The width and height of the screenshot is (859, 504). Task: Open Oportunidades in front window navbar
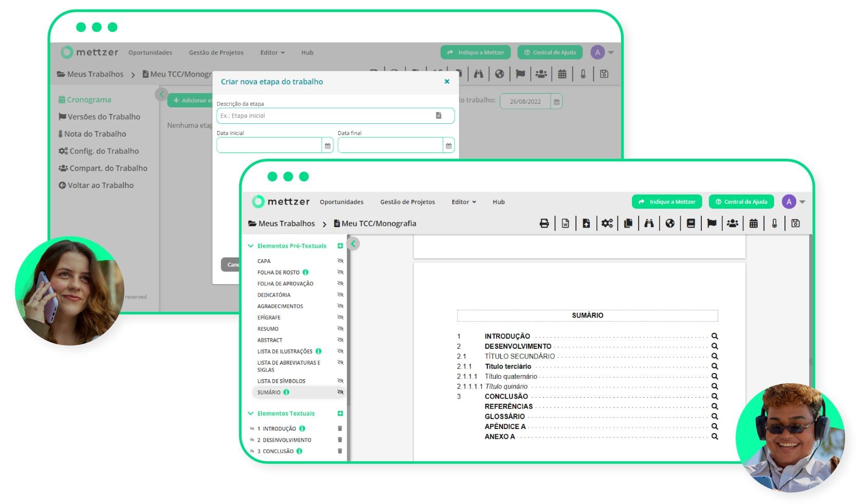[342, 202]
